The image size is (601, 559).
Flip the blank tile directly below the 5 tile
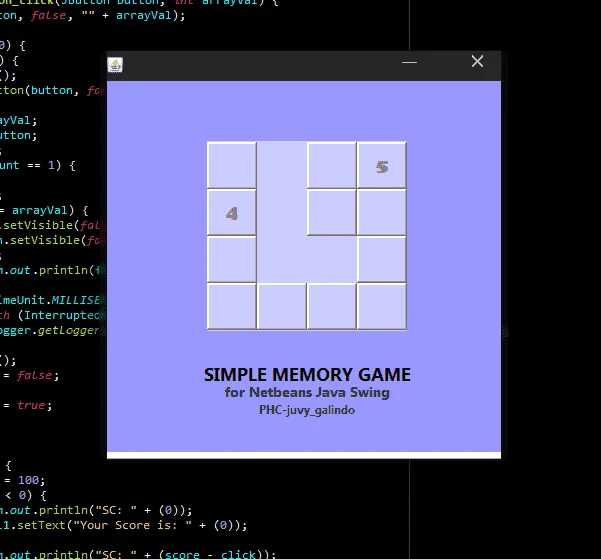pyautogui.click(x=382, y=212)
